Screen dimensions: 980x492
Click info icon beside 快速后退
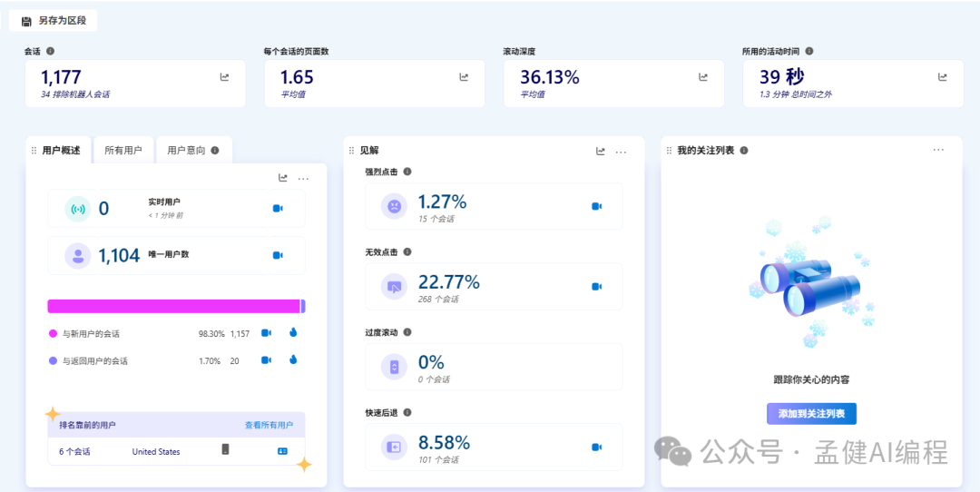point(407,413)
